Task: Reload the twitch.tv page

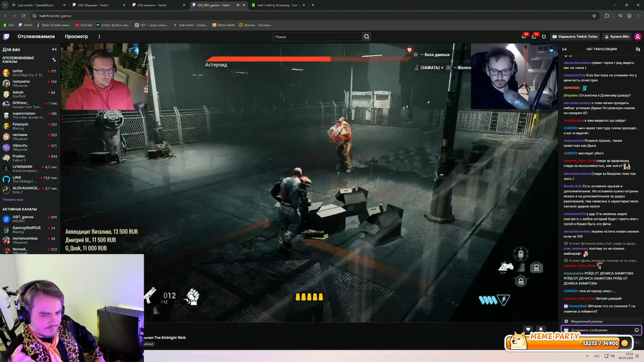Action: click(23, 16)
